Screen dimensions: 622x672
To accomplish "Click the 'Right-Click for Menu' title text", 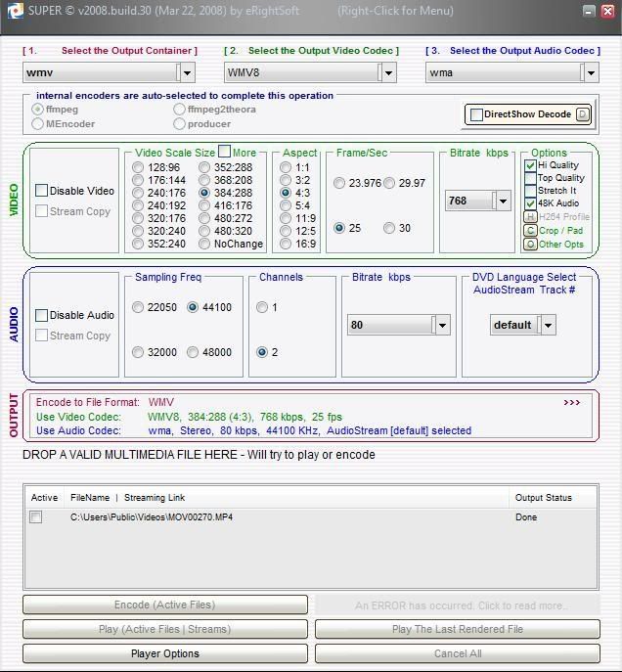I will tap(395, 11).
